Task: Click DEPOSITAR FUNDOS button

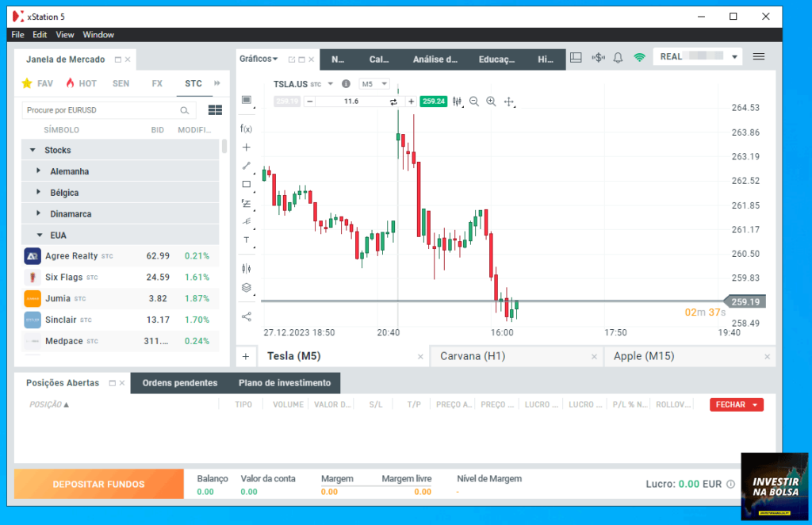Action: pos(98,484)
